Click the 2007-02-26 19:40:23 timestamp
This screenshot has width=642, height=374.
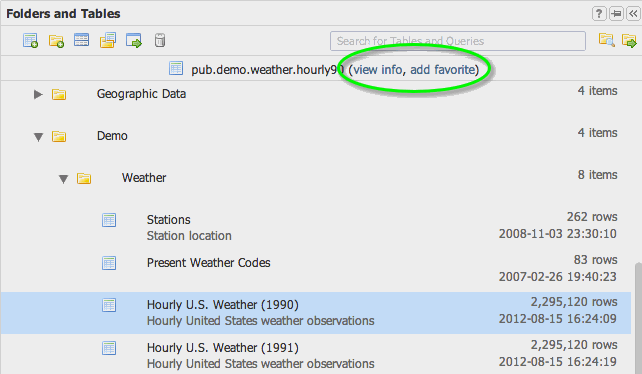pyautogui.click(x=557, y=277)
